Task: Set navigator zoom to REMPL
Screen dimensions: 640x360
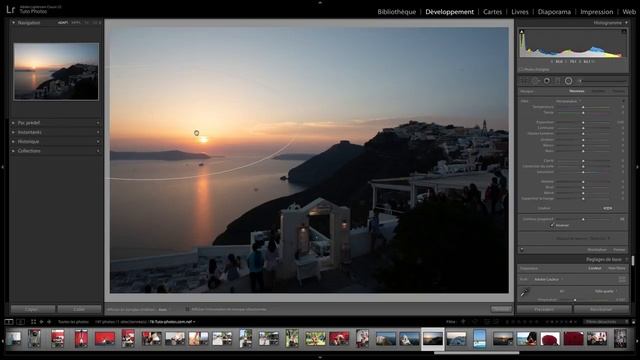Action: coord(76,23)
